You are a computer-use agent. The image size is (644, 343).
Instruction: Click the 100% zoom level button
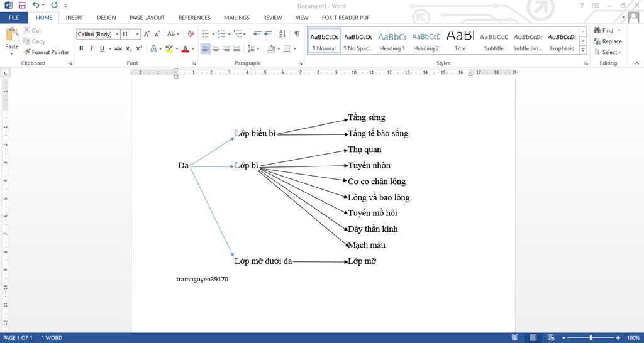[x=633, y=338]
